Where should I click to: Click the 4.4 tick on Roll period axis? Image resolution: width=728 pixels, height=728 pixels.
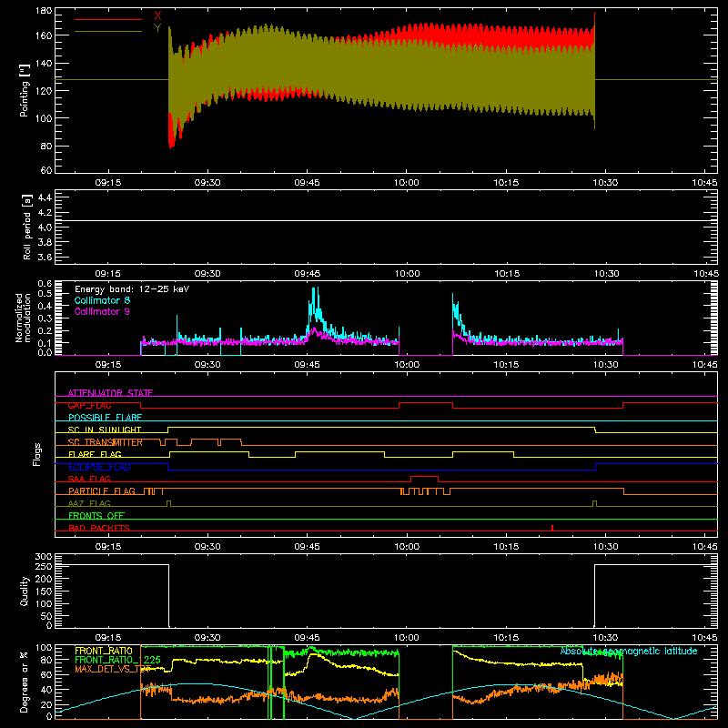[x=44, y=197]
